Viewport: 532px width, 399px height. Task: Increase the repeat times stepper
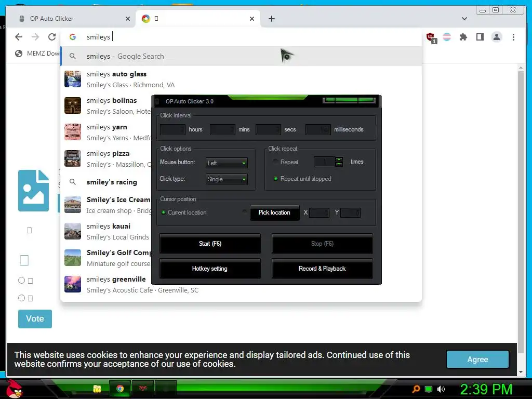(x=339, y=159)
